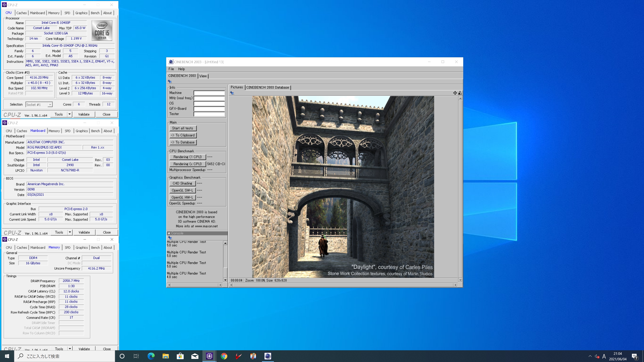Click the OS input field
The height and width of the screenshot is (362, 644).
209,103
